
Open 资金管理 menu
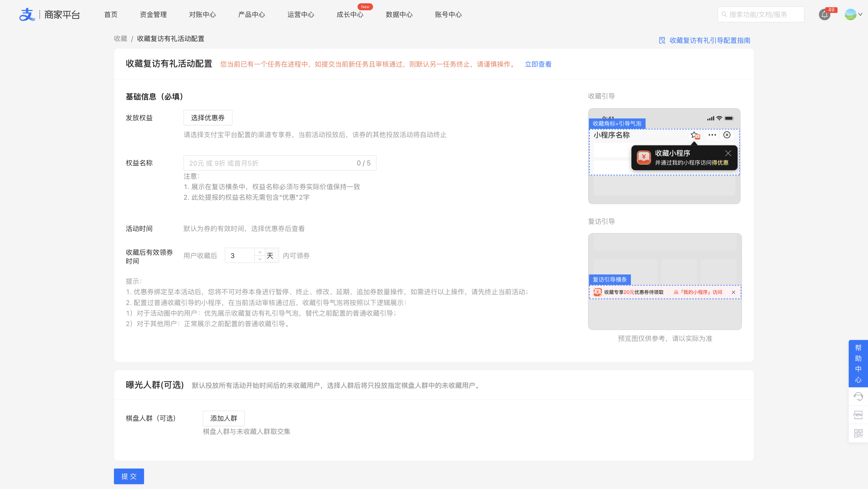click(153, 14)
